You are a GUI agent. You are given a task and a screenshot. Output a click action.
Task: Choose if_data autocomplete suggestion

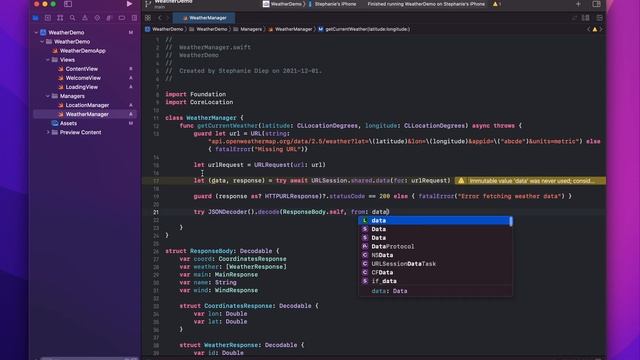point(435,281)
